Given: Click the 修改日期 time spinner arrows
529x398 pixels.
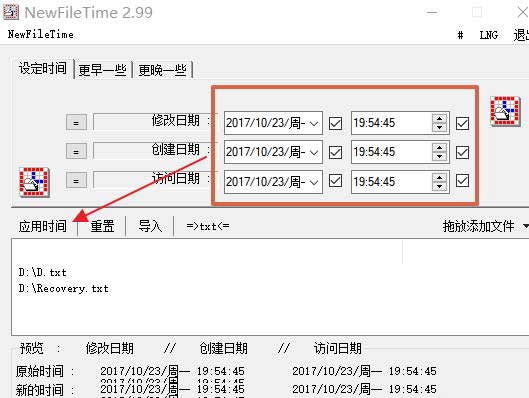Looking at the screenshot, I should [x=439, y=123].
